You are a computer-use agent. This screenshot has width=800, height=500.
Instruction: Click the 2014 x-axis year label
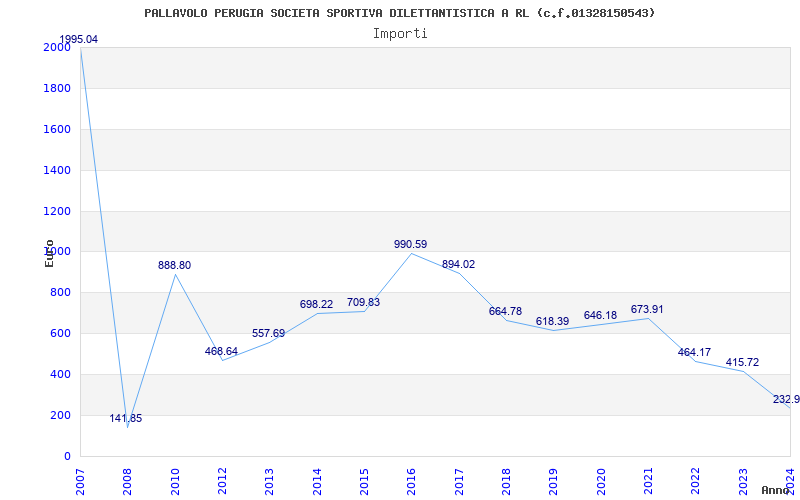tap(317, 482)
